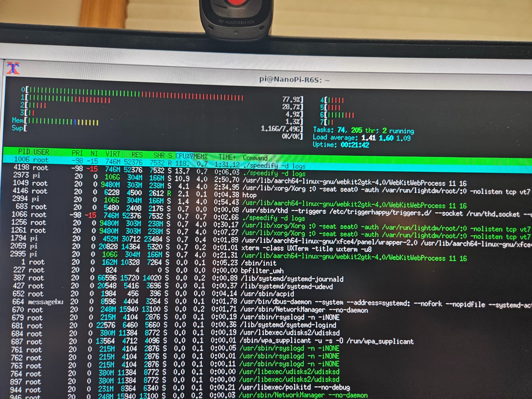Click CPU 0 usage bar at 77.9%
This screenshot has width=532, height=399.
(x=162, y=94)
